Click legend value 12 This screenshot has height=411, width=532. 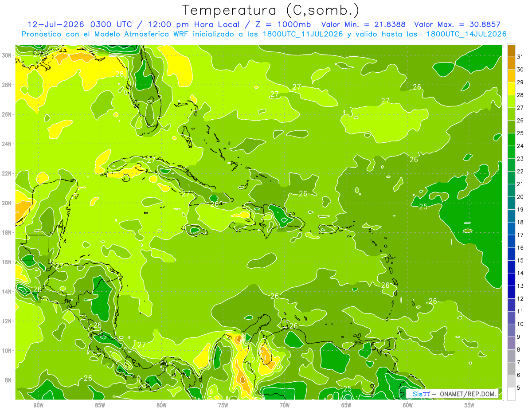(520, 299)
